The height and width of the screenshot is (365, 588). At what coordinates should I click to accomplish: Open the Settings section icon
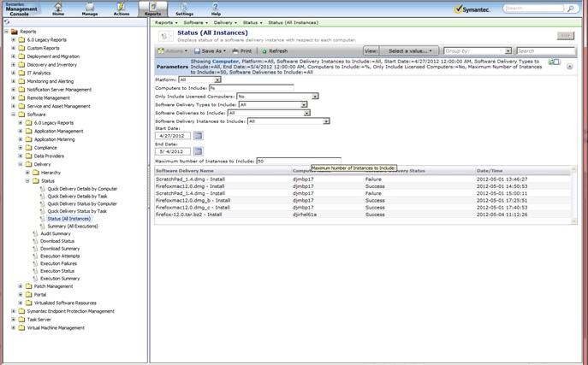click(x=185, y=9)
